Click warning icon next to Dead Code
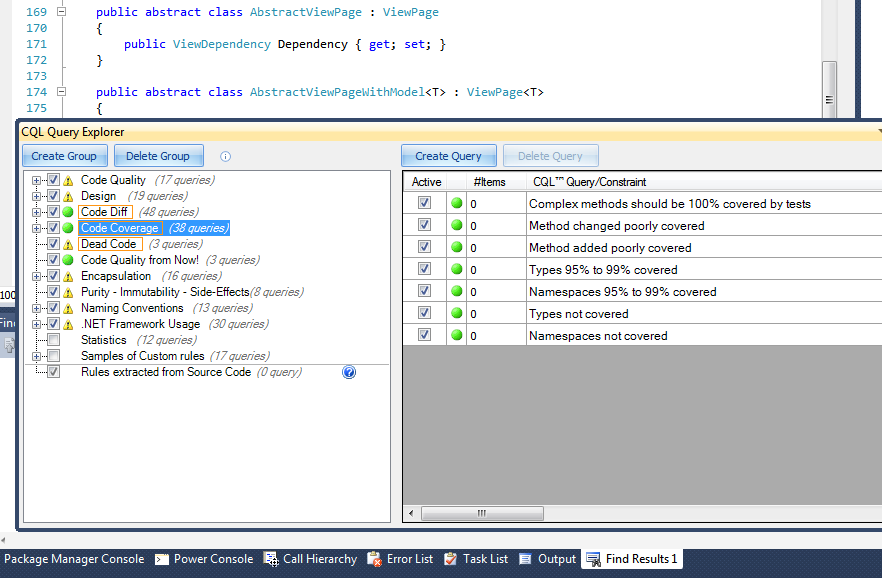882x578 pixels. 68,245
